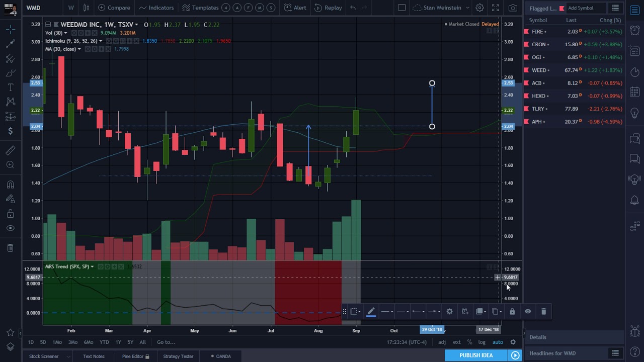The image size is (644, 362).
Task: Choose the Text annotation tool
Action: [x=10, y=87]
